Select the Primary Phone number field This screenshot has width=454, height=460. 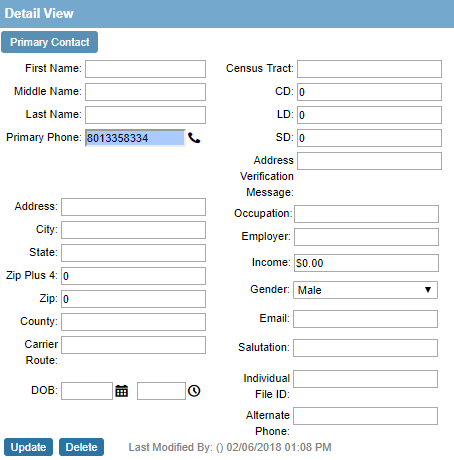pyautogui.click(x=135, y=138)
